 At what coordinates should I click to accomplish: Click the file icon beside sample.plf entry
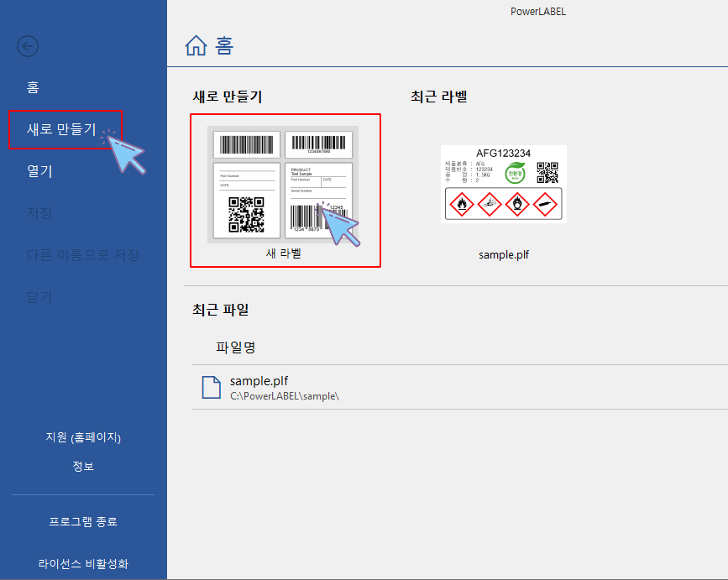[212, 387]
